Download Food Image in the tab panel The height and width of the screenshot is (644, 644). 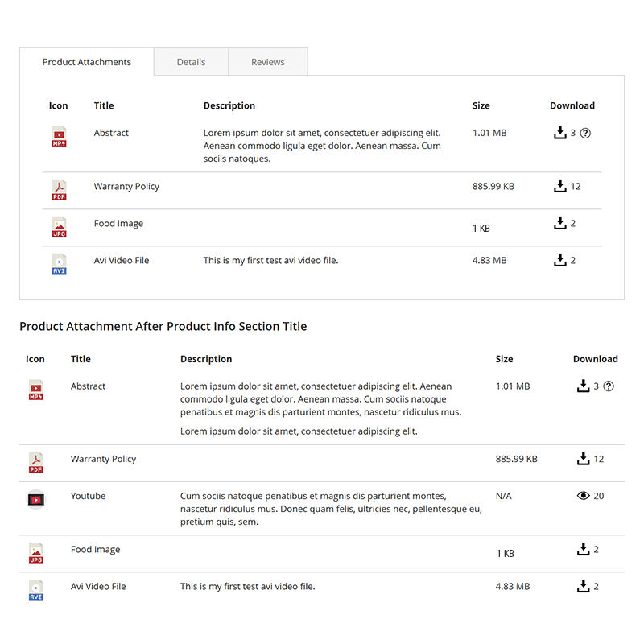point(560,223)
